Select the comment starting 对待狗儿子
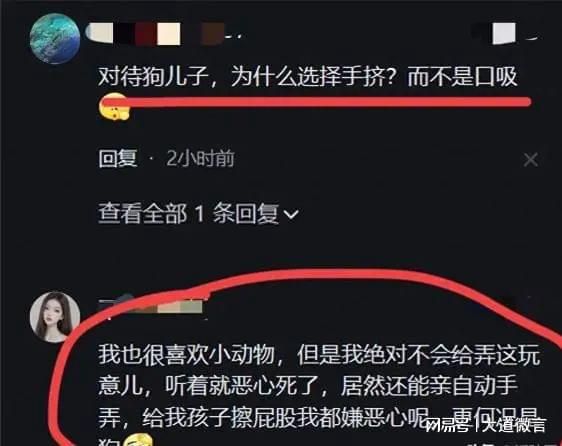Viewport: 562px width, 446px height. 308,77
